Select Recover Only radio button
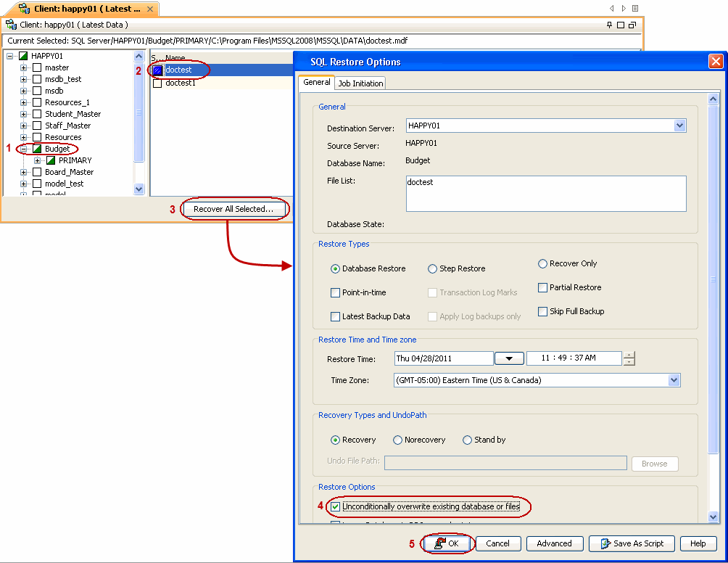The width and height of the screenshot is (728, 563). [542, 264]
